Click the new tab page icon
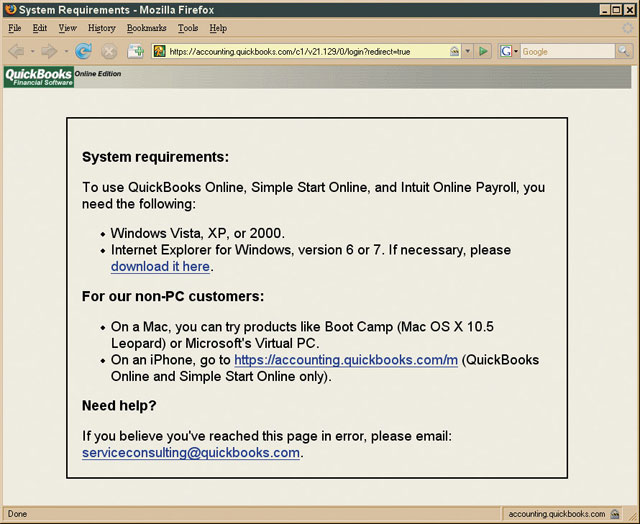The image size is (640, 524). click(135, 51)
